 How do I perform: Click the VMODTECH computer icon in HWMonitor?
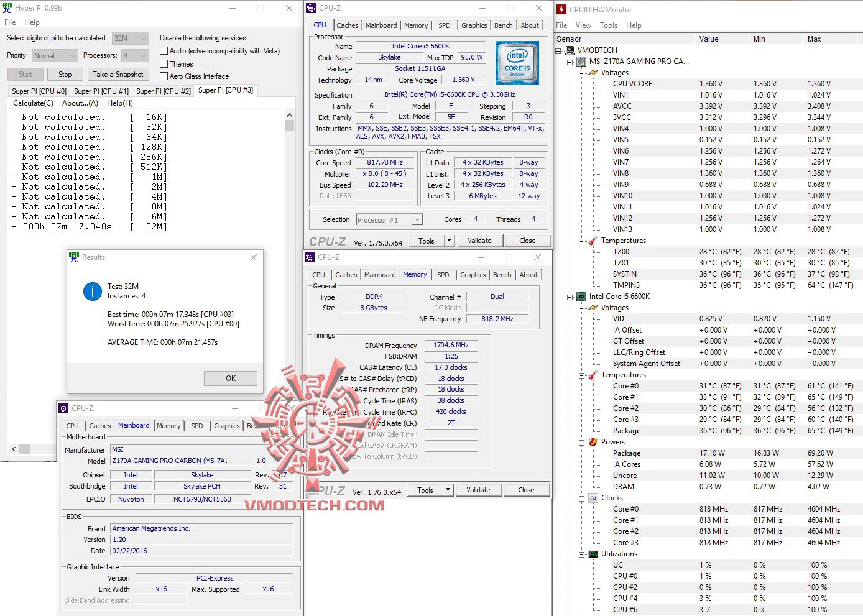click(x=570, y=50)
